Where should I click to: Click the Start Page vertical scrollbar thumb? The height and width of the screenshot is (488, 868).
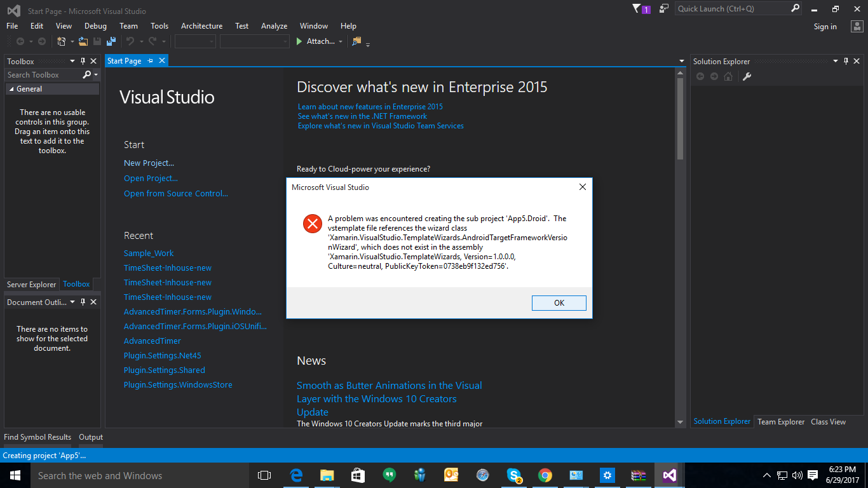point(680,119)
